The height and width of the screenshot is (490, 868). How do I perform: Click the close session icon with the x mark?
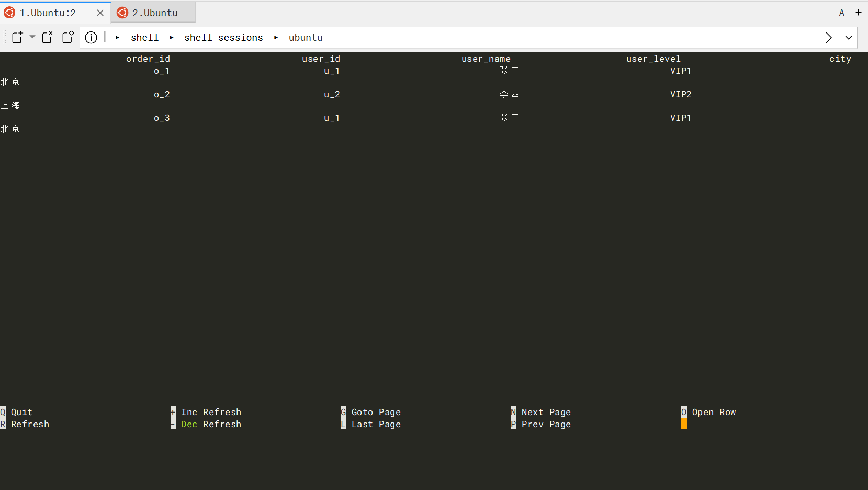point(48,37)
